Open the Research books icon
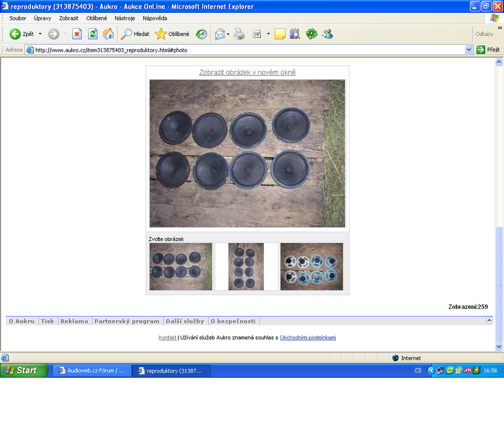Screen dimensions: 504x426 tap(295, 34)
